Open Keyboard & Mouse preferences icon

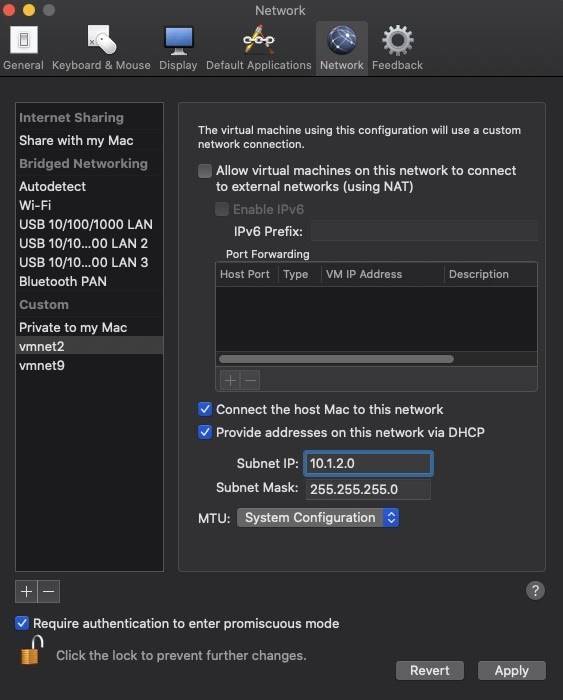(x=101, y=40)
